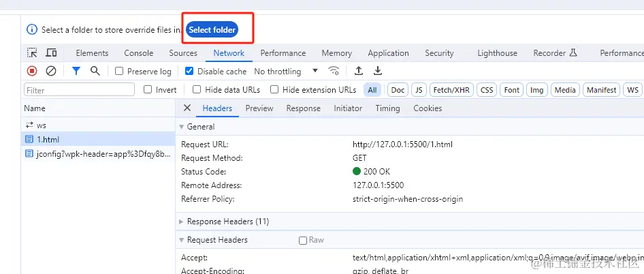Open the Sources tab
Image resolution: width=644 pixels, height=274 pixels.
pos(183,53)
